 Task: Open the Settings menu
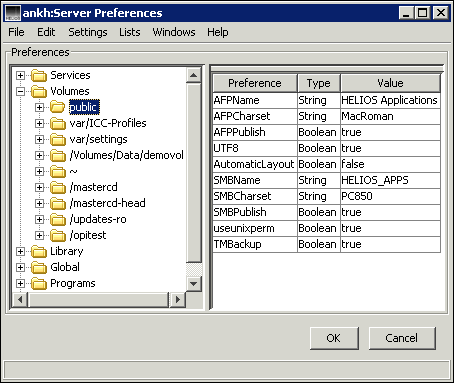pos(88,32)
